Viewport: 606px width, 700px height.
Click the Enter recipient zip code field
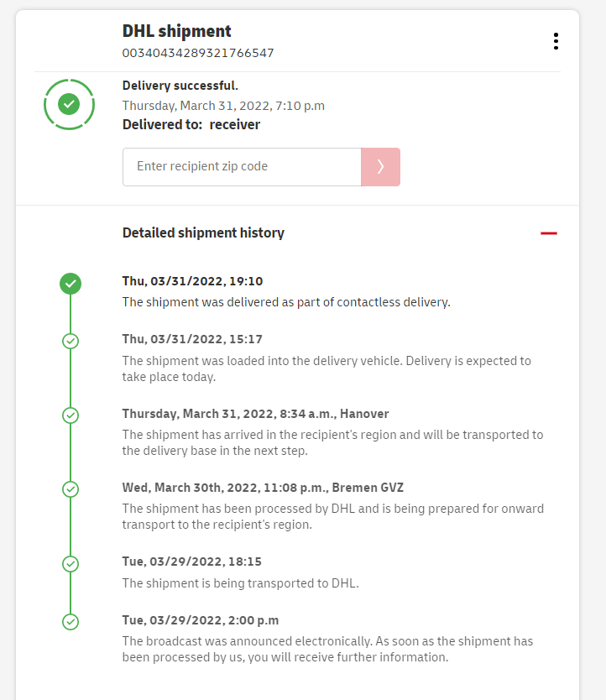242,167
